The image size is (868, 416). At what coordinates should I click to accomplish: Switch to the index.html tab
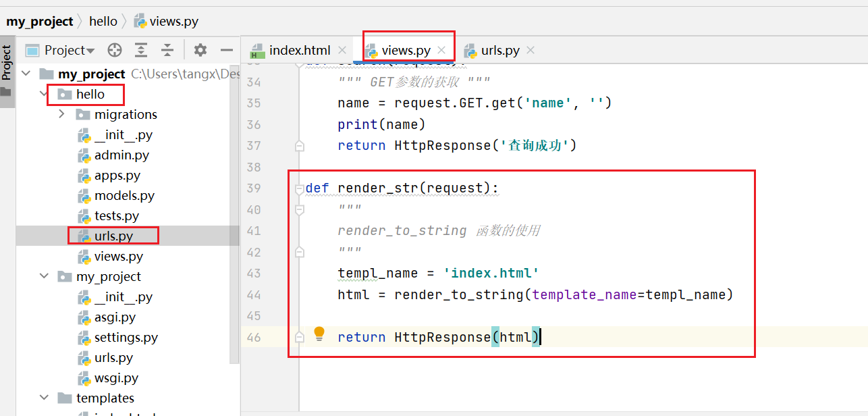coord(299,50)
